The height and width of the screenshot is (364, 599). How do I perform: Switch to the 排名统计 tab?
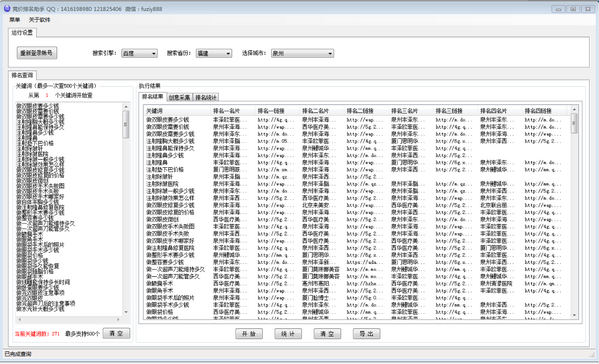click(x=206, y=98)
